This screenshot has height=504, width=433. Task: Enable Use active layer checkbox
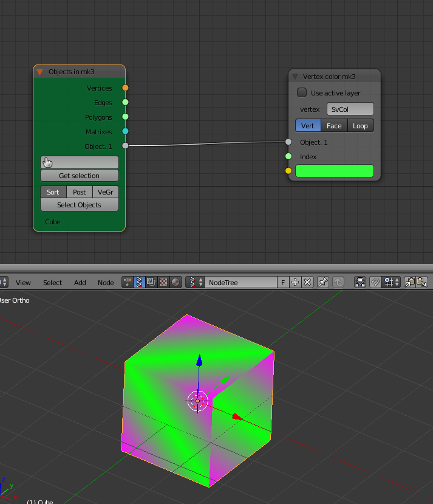[302, 92]
